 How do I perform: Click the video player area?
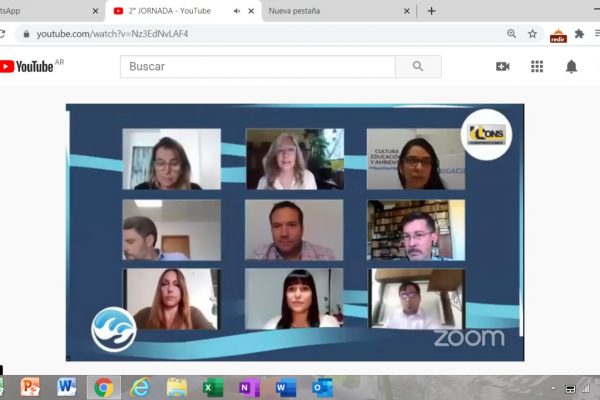coord(294,230)
